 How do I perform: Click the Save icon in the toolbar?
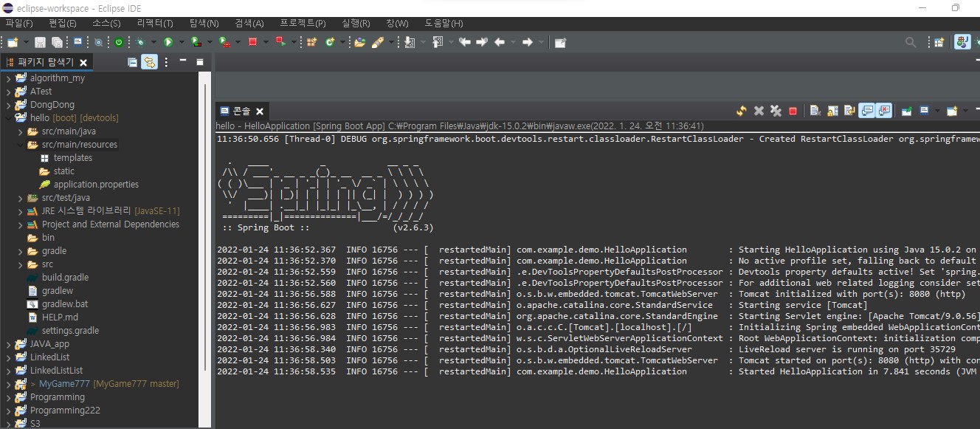tap(40, 42)
